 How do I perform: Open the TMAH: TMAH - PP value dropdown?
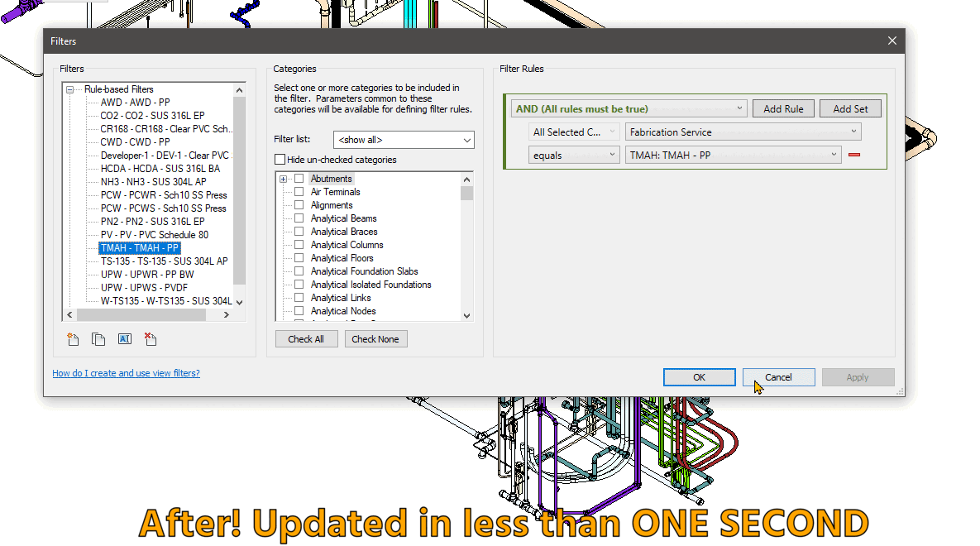[733, 155]
